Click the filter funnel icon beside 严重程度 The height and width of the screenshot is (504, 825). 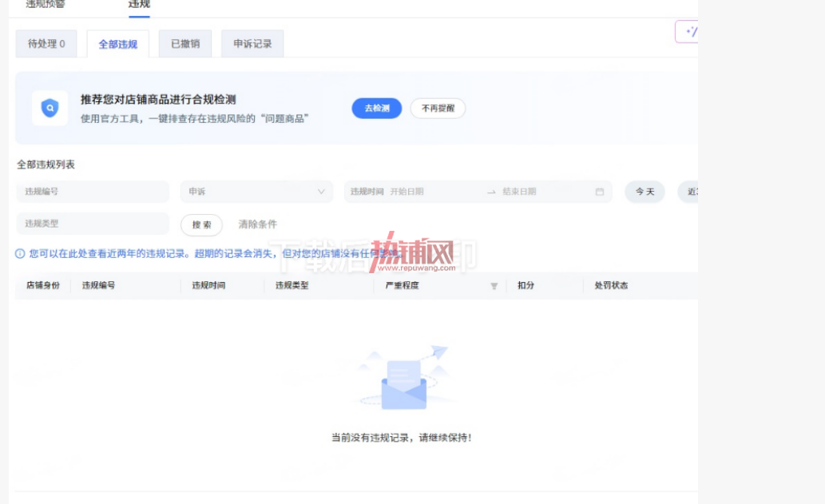tap(494, 286)
